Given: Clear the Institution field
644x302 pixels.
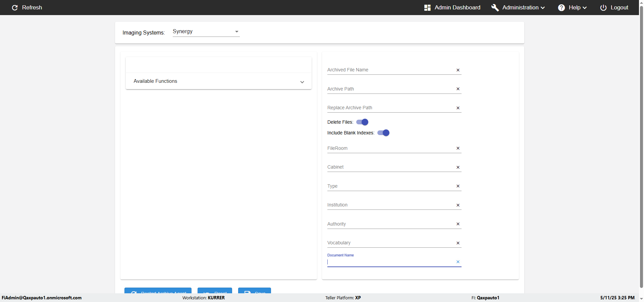Looking at the screenshot, I should tap(458, 205).
